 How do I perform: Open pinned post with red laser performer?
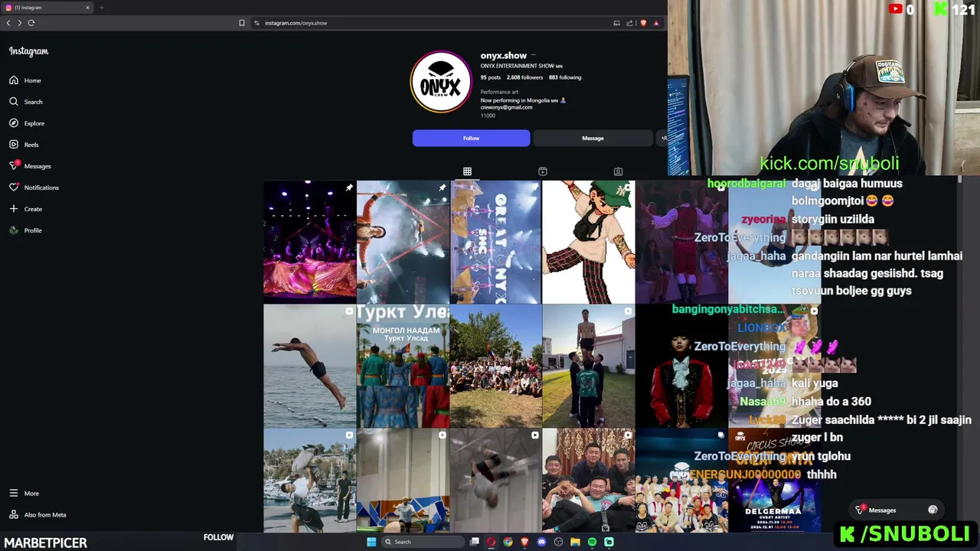click(403, 242)
